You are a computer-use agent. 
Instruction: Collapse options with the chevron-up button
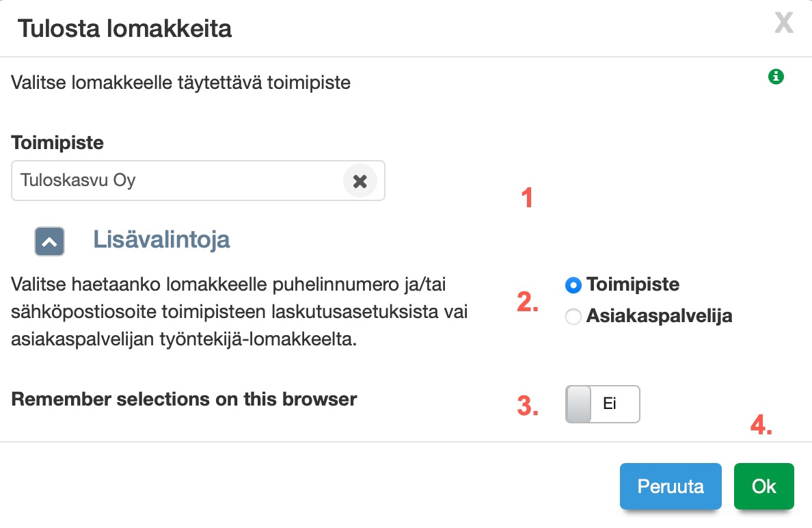pyautogui.click(x=49, y=241)
